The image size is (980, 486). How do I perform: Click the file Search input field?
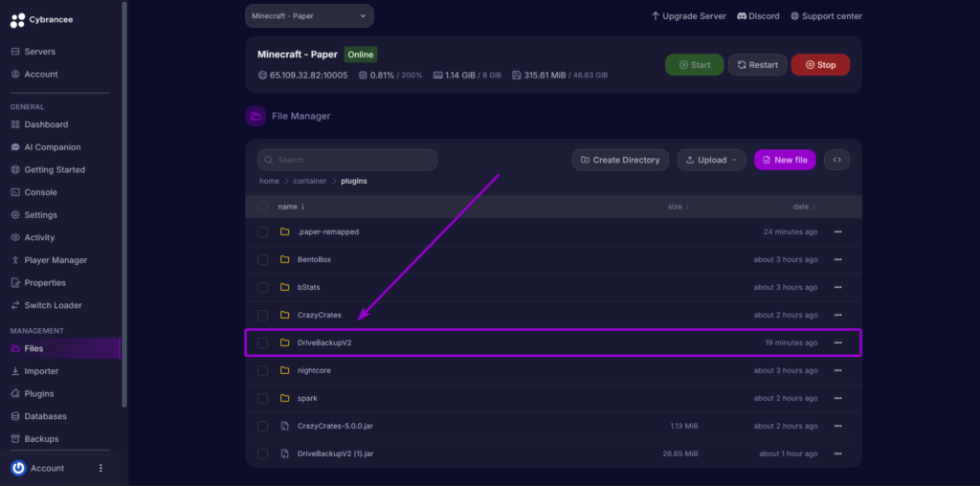tap(346, 160)
